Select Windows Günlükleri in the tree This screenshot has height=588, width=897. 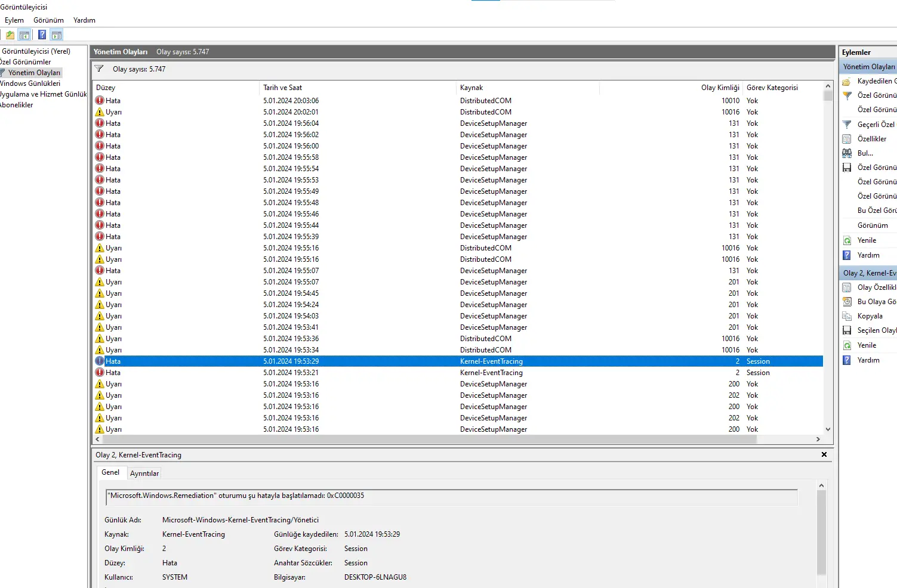coord(30,83)
